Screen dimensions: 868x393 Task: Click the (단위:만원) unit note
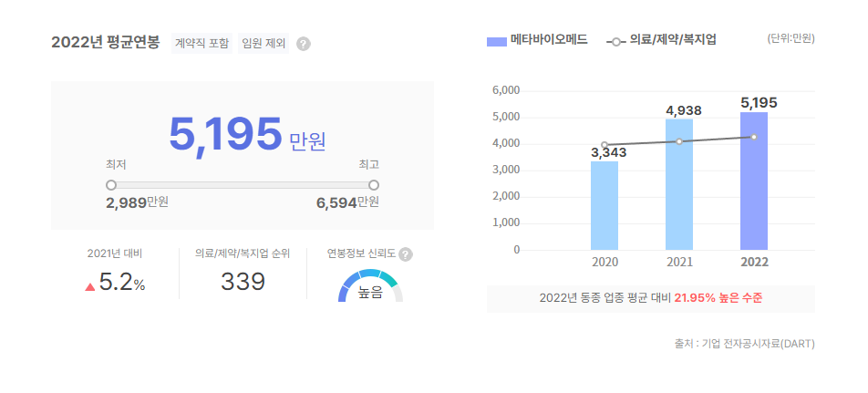pos(791,38)
